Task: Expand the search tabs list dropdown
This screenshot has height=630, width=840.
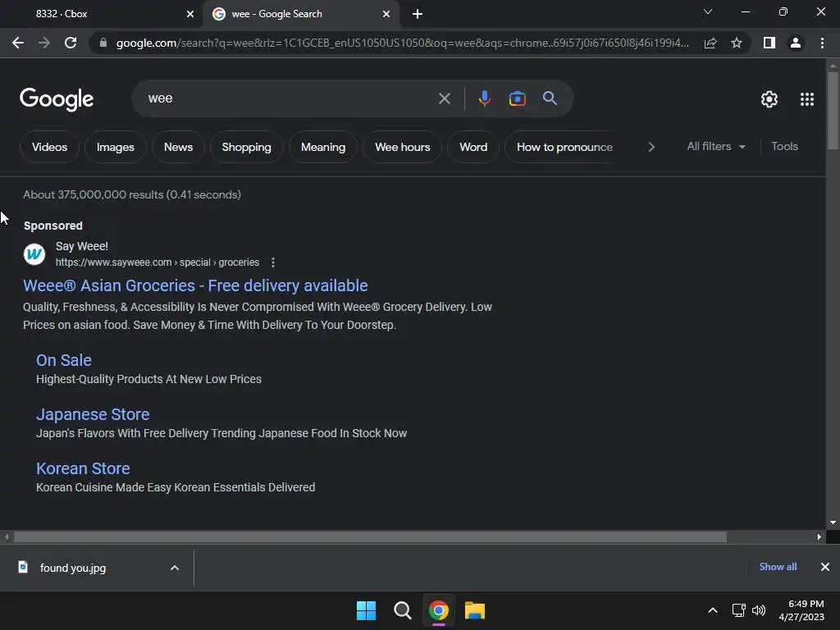Action: pyautogui.click(x=708, y=11)
